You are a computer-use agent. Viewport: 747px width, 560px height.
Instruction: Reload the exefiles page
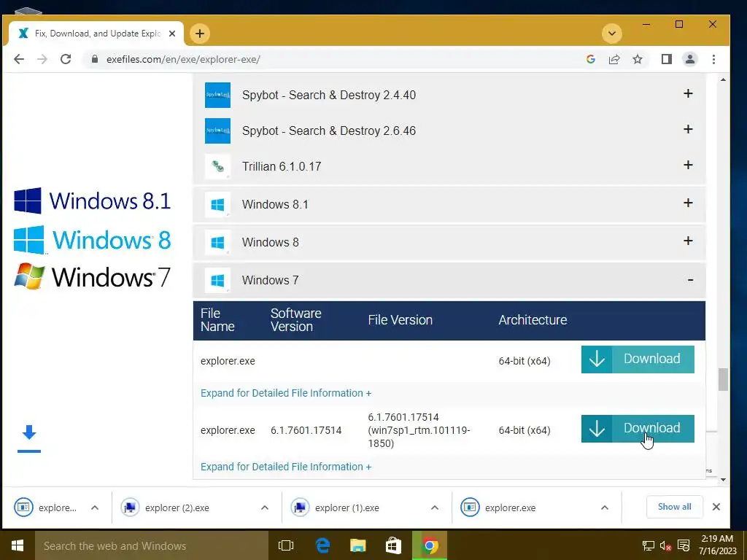tap(66, 59)
